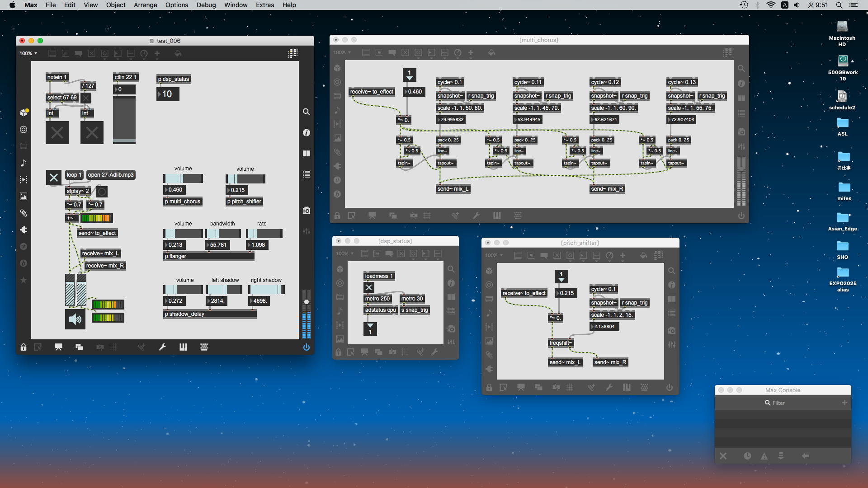Open the presentation mode icon in test_006

click(x=58, y=347)
